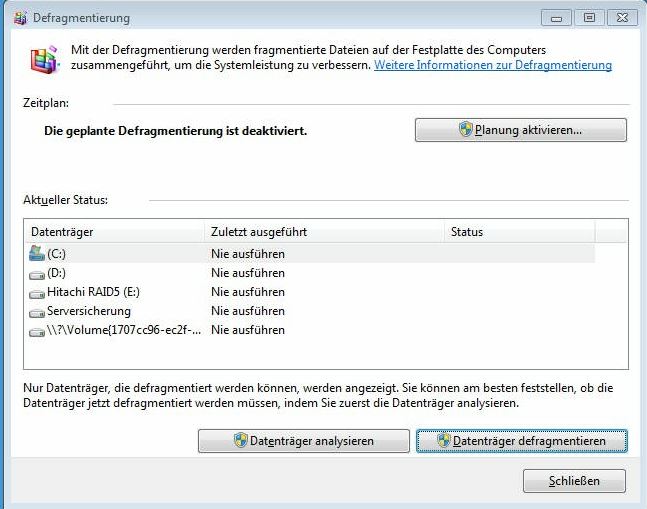Click the Status column header

point(520,232)
